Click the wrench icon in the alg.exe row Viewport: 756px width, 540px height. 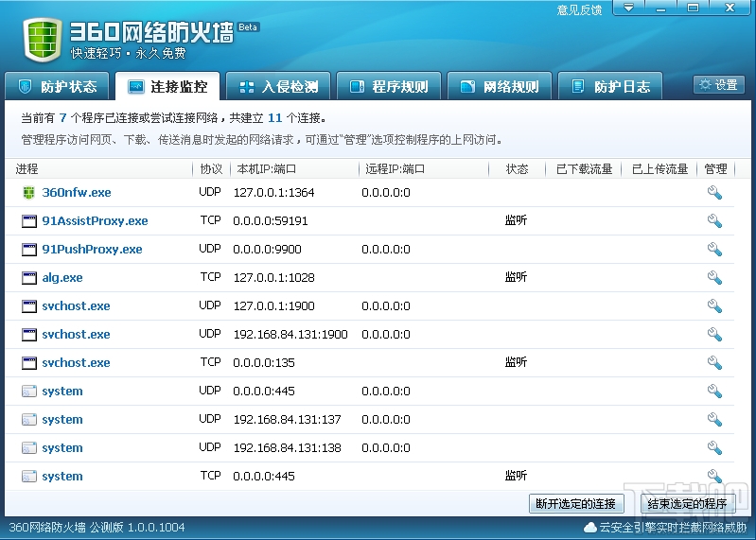(714, 278)
